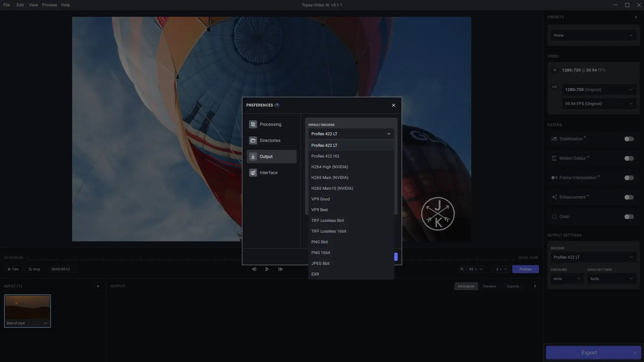Enable the Stabilization filter toggle
The width and height of the screenshot is (644, 362).
coord(629,139)
